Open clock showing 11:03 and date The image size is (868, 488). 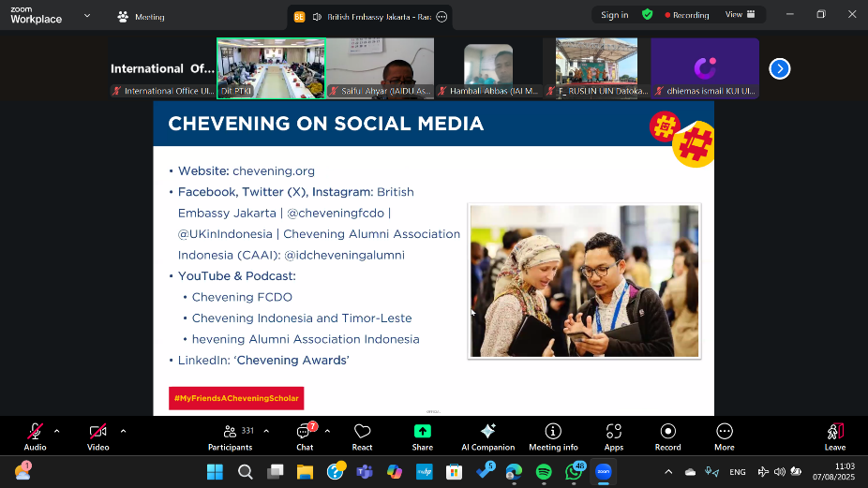tap(833, 471)
